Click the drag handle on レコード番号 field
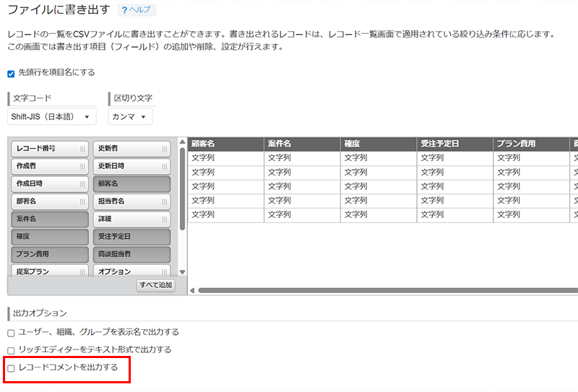This screenshot has width=578, height=392. click(82, 149)
